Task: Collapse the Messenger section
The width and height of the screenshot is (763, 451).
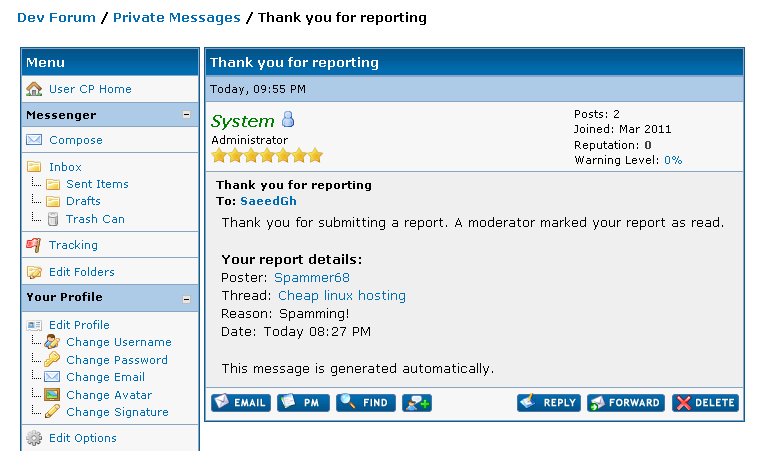Action: point(186,115)
